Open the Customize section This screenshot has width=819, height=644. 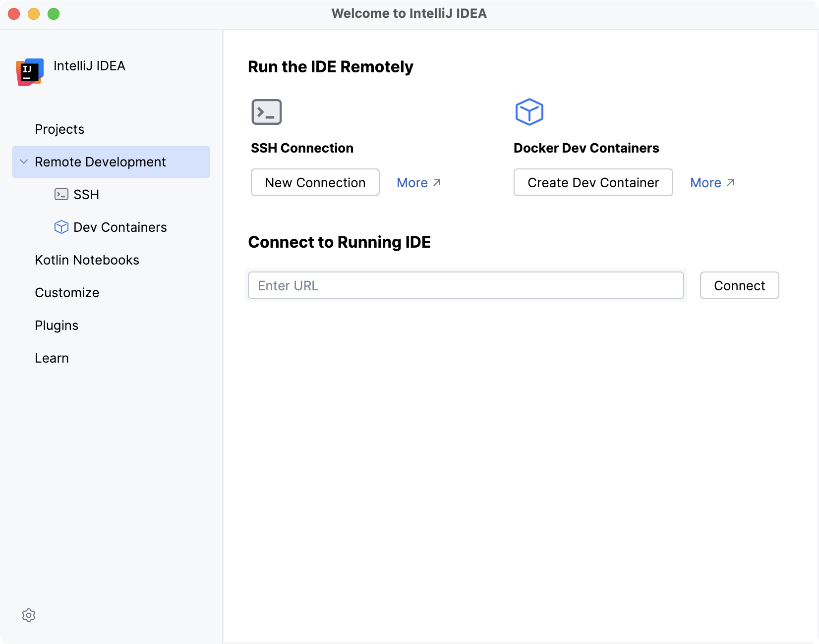[x=67, y=292]
